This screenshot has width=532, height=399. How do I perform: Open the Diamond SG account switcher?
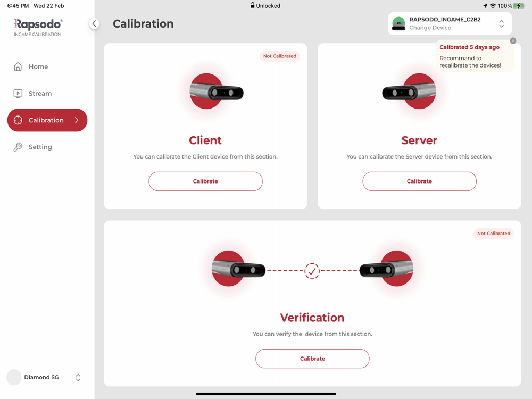tap(44, 377)
